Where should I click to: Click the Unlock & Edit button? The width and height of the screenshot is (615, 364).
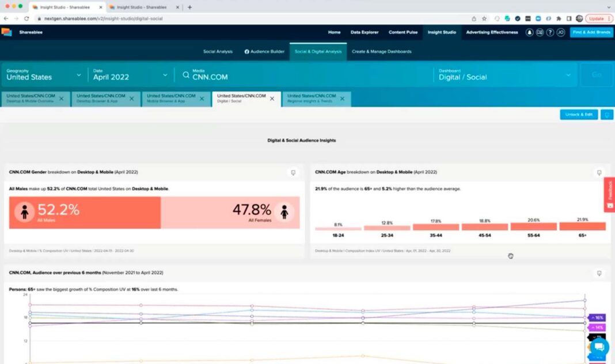click(579, 115)
